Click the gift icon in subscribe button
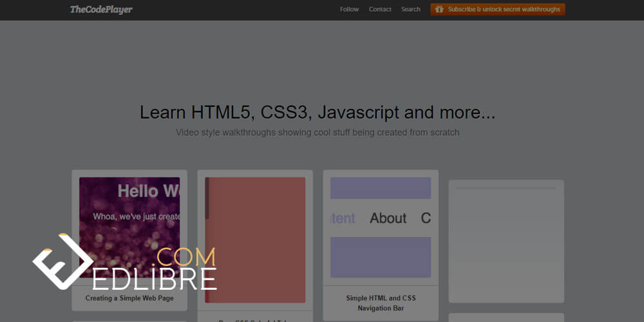The width and height of the screenshot is (644, 322). pos(439,10)
